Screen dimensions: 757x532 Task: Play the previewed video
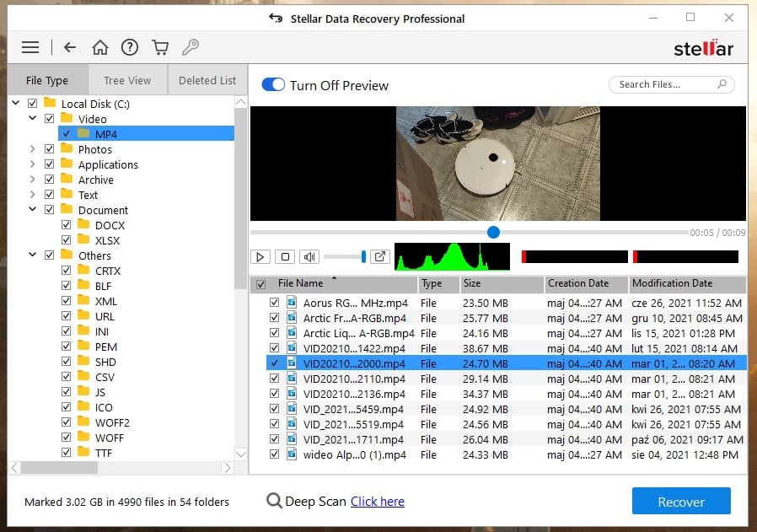click(260, 257)
